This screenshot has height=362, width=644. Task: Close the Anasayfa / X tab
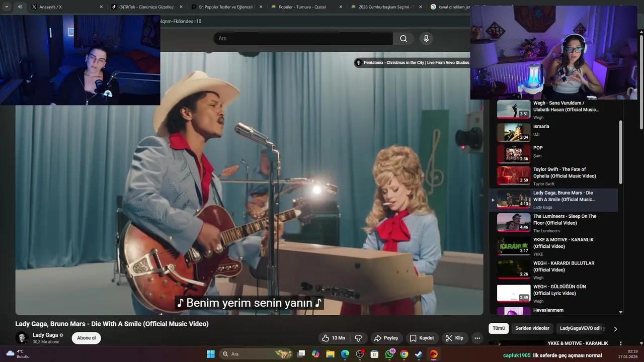(101, 7)
